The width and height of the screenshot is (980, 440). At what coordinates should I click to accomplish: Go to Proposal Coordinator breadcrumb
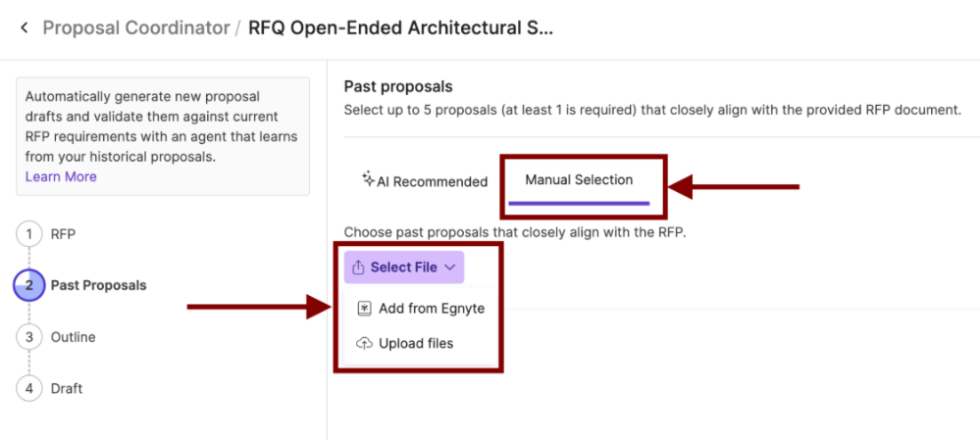pyautogui.click(x=136, y=28)
